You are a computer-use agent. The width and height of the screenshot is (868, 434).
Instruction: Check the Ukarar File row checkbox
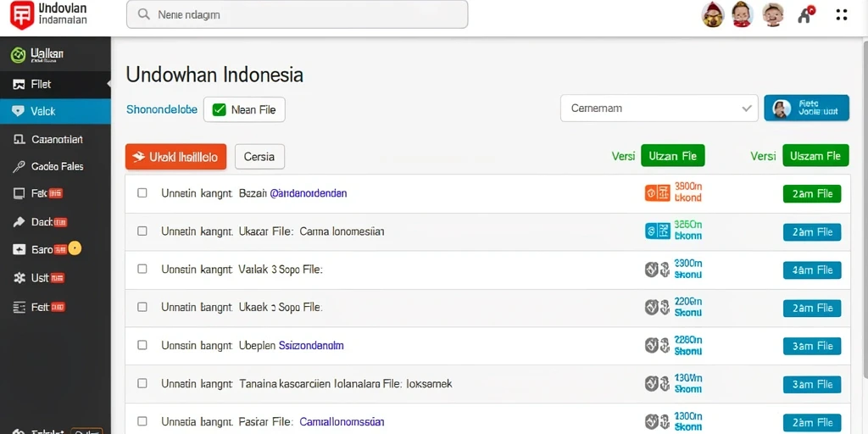(x=142, y=231)
